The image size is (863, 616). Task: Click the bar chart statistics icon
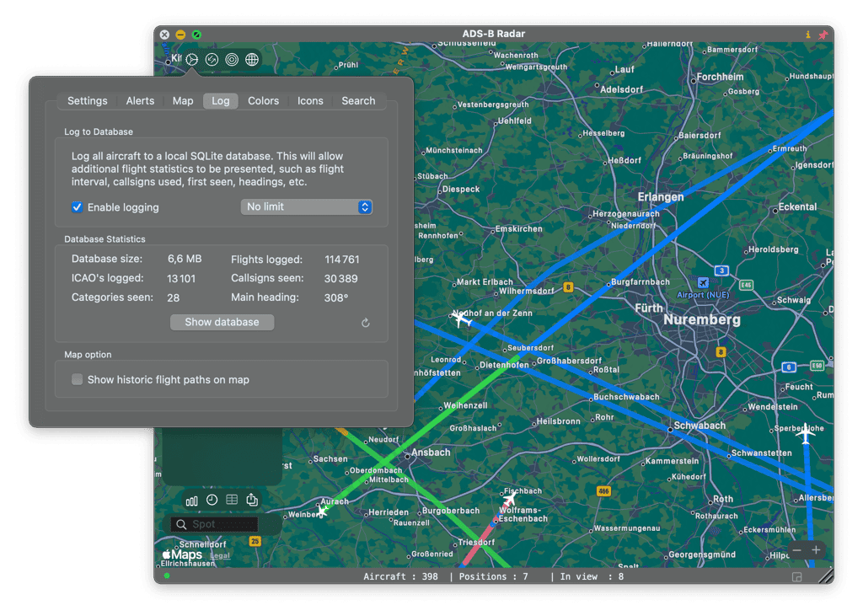[x=192, y=499]
